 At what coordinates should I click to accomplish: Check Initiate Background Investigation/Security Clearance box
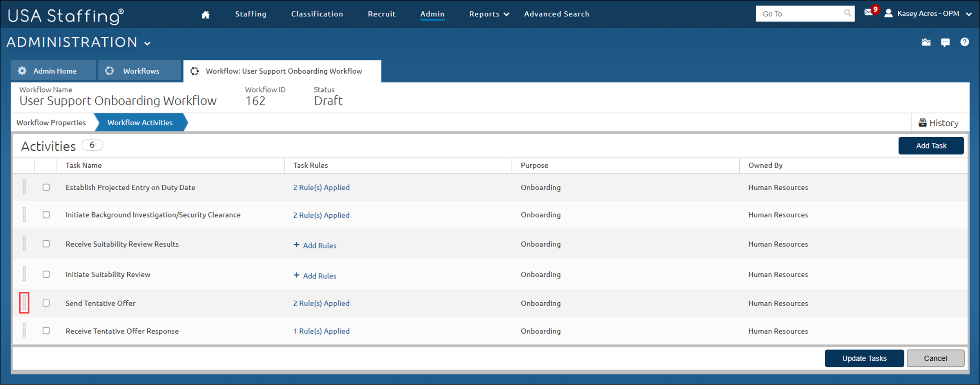(46, 215)
